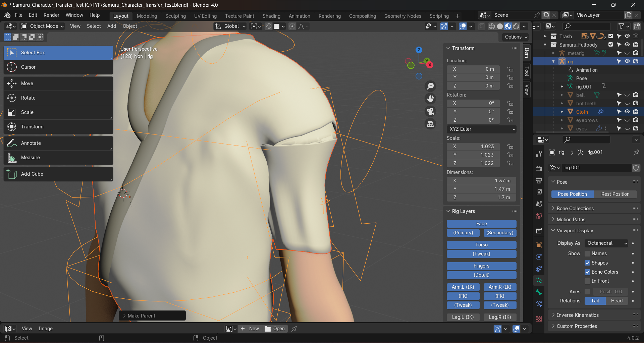Switch to the Sculpting workspace tab
The height and width of the screenshot is (343, 644).
pos(175,16)
